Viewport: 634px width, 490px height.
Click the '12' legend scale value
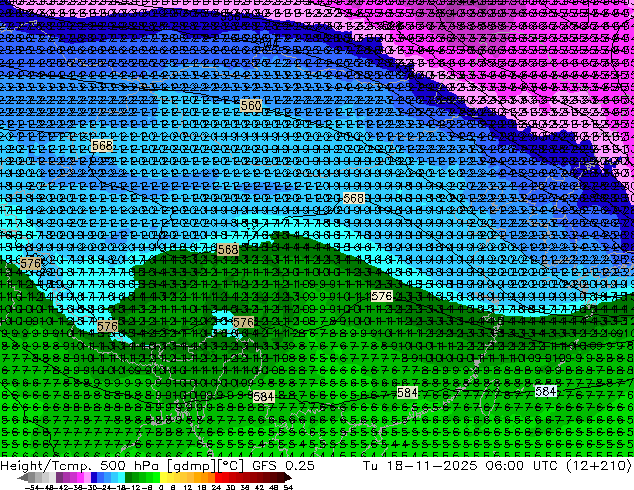(x=188, y=487)
